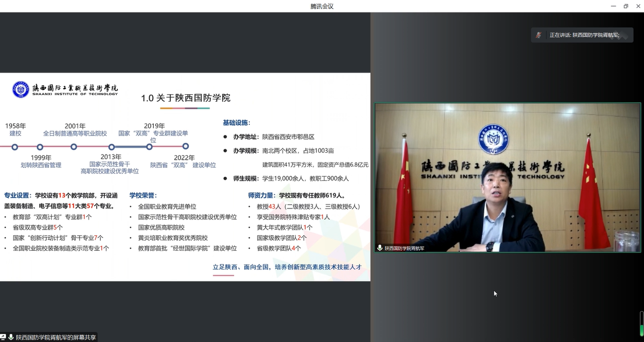
Task: Click the screen share icon at bottom-left
Action: click(3, 337)
